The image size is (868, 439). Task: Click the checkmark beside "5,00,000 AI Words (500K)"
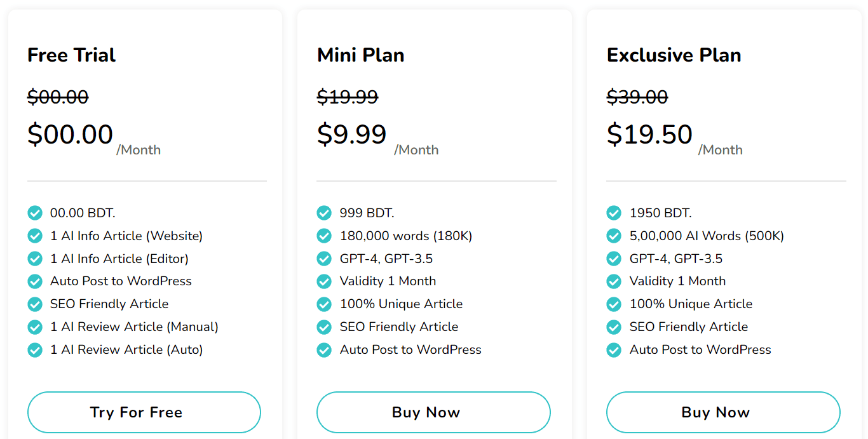point(614,236)
